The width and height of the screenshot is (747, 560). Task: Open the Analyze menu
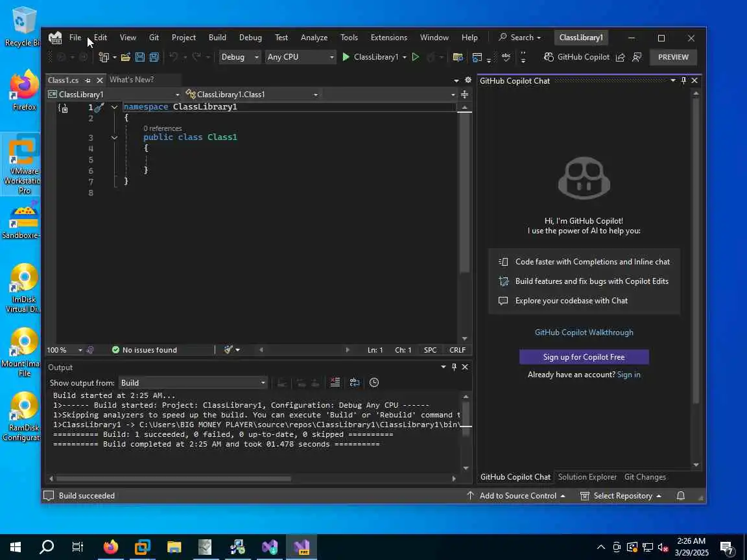click(x=314, y=38)
